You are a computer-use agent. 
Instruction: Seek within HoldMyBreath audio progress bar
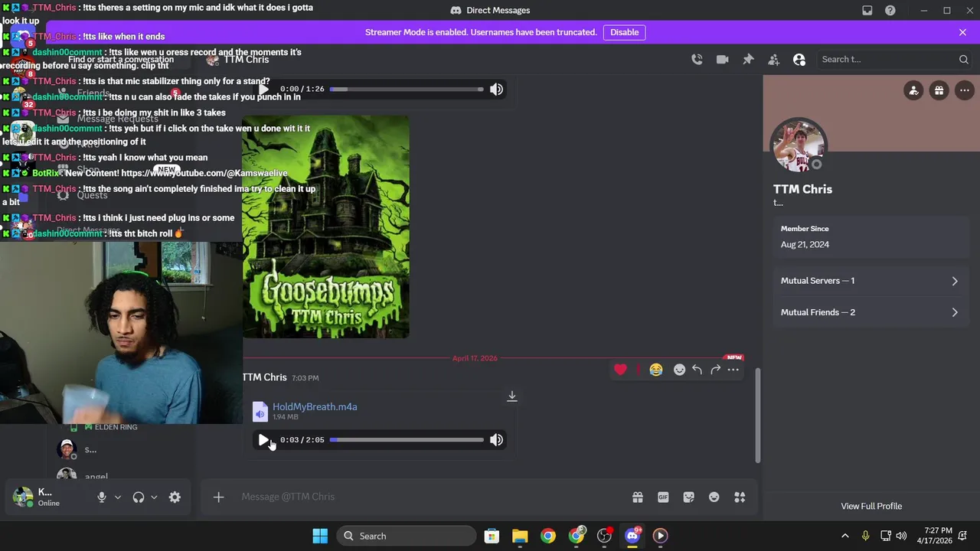pyautogui.click(x=407, y=440)
